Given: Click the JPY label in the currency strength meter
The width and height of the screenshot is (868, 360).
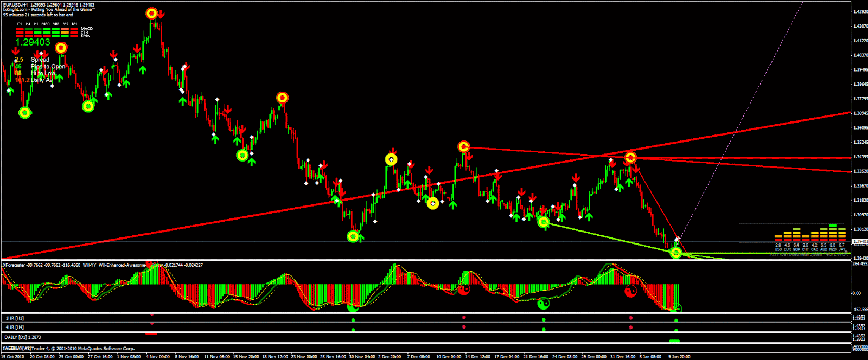Looking at the screenshot, I should tap(842, 249).
